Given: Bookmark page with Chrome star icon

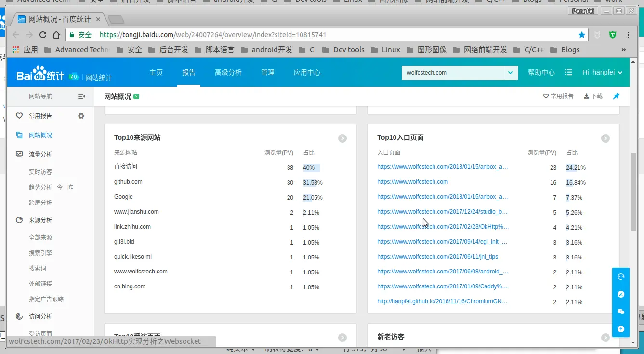Looking at the screenshot, I should point(582,35).
